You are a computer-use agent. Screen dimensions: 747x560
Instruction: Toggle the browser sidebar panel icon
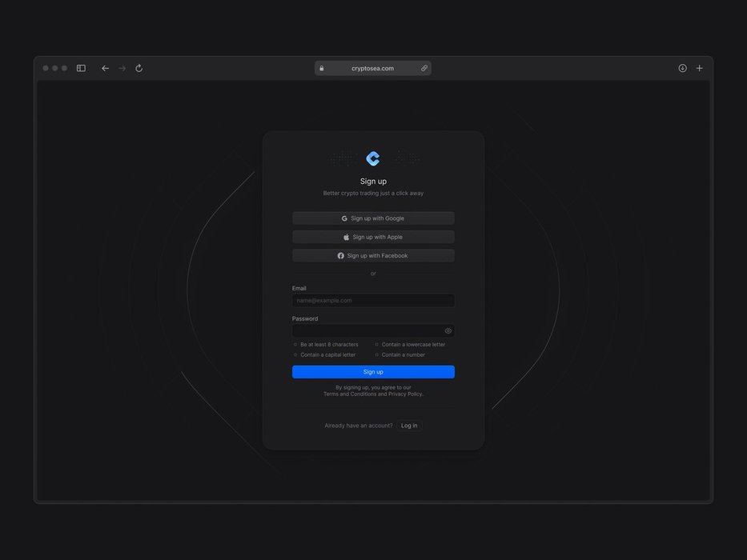pyautogui.click(x=81, y=68)
